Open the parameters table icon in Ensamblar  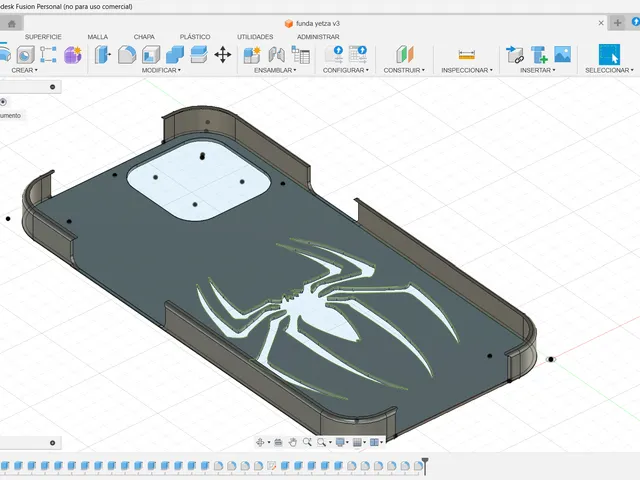tap(301, 55)
